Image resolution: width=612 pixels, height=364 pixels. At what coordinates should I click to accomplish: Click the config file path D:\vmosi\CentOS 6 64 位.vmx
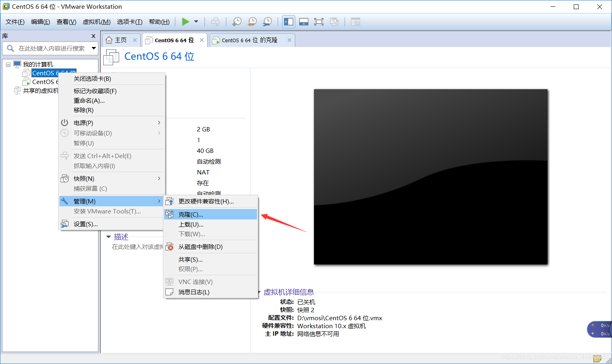tap(339, 318)
